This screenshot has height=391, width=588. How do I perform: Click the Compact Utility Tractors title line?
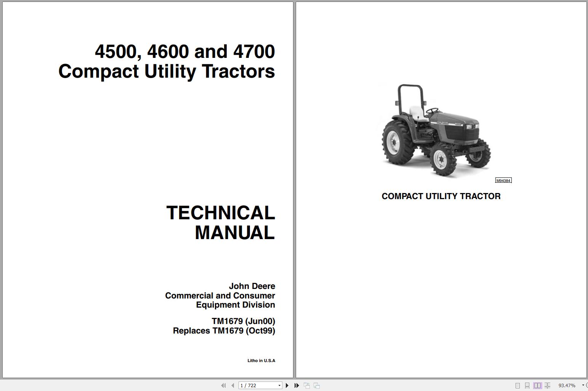[x=167, y=71]
